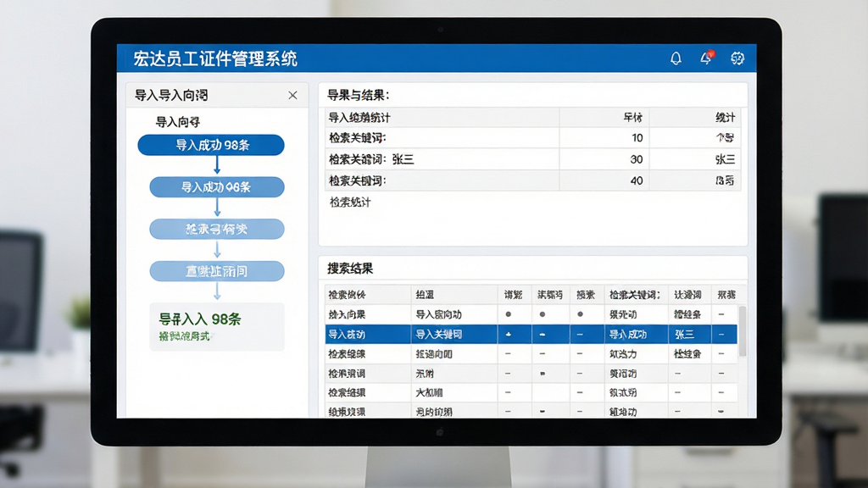The width and height of the screenshot is (868, 488).
Task: Click 张三 in the stats row with 30
Action: [726, 159]
